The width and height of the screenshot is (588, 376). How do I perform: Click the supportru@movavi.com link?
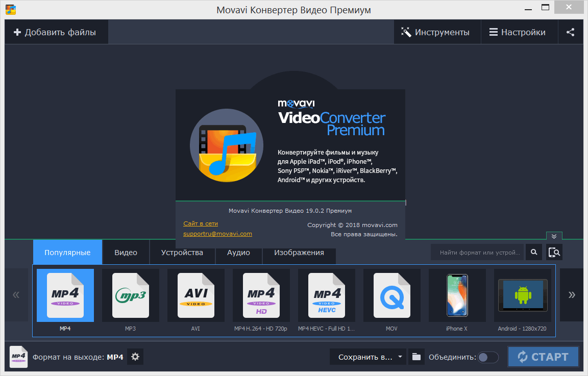click(x=217, y=234)
